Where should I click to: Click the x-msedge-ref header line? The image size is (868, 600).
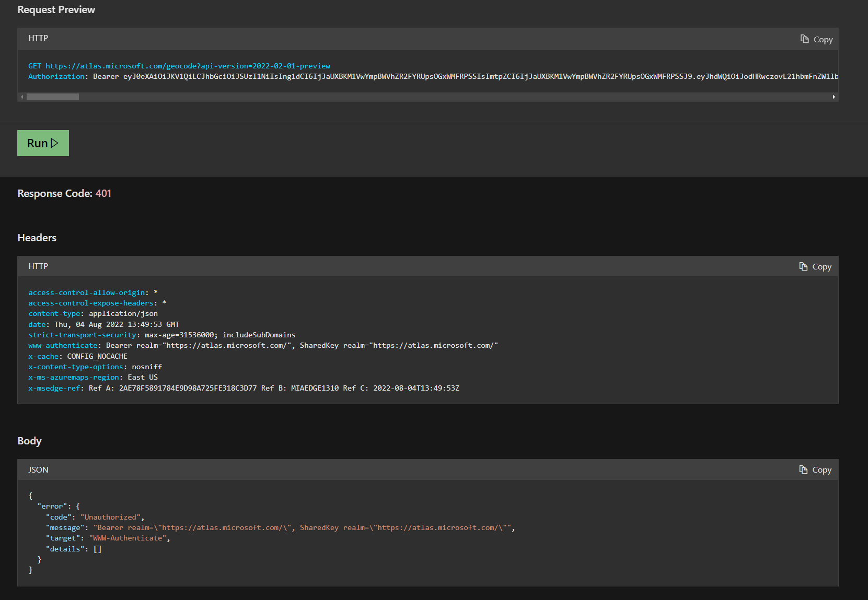tap(244, 388)
